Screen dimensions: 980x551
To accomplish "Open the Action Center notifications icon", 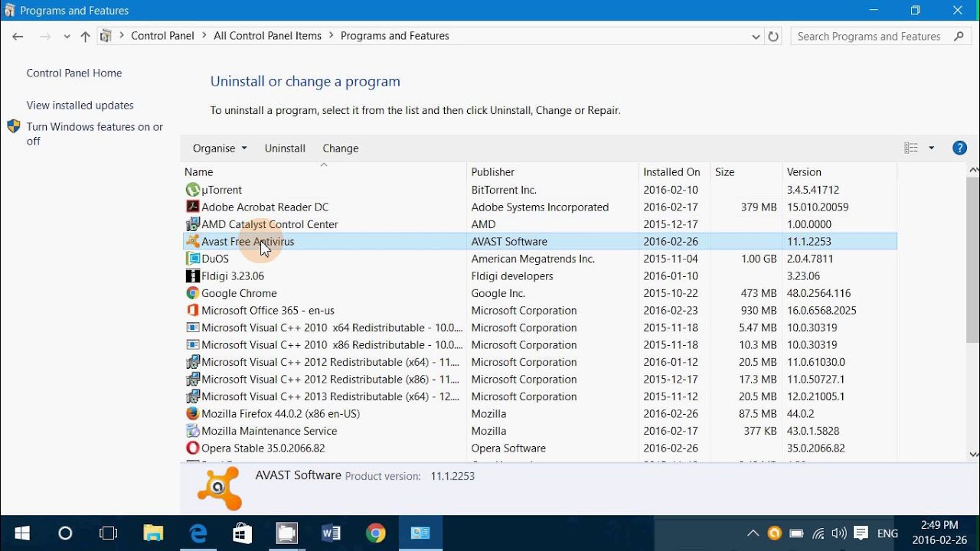I will tap(861, 533).
